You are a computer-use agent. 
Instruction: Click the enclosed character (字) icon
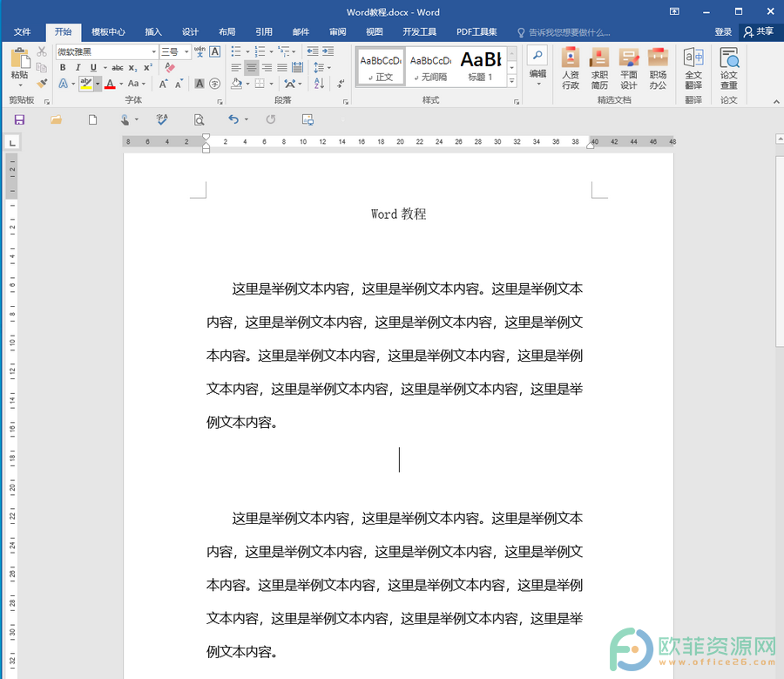[215, 84]
